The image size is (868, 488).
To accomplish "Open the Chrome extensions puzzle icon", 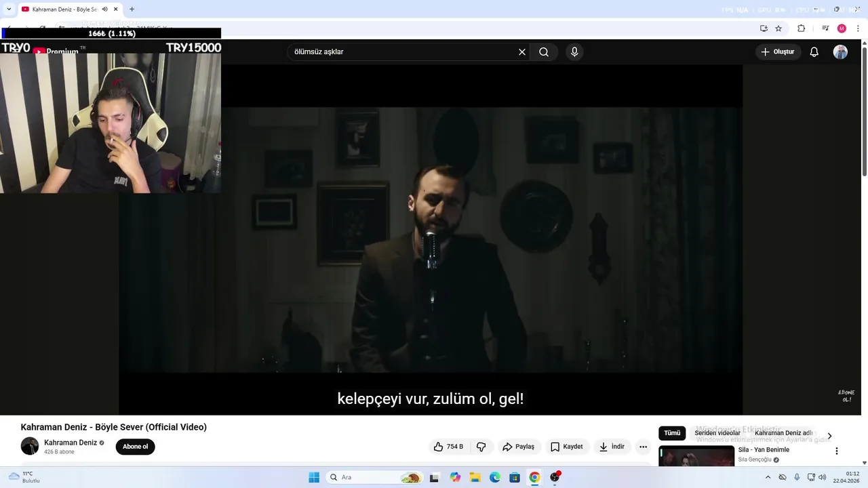I will (801, 28).
